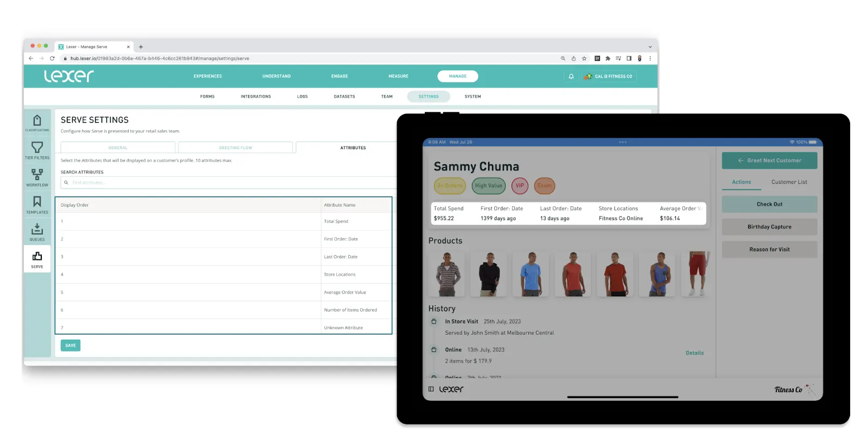The height and width of the screenshot is (441, 868).
Task: Click the Lexer logo on the tablet
Action: tap(451, 389)
